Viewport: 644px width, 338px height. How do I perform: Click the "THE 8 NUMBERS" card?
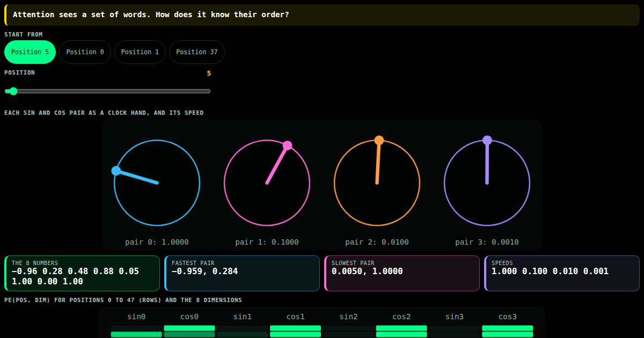[x=82, y=273]
